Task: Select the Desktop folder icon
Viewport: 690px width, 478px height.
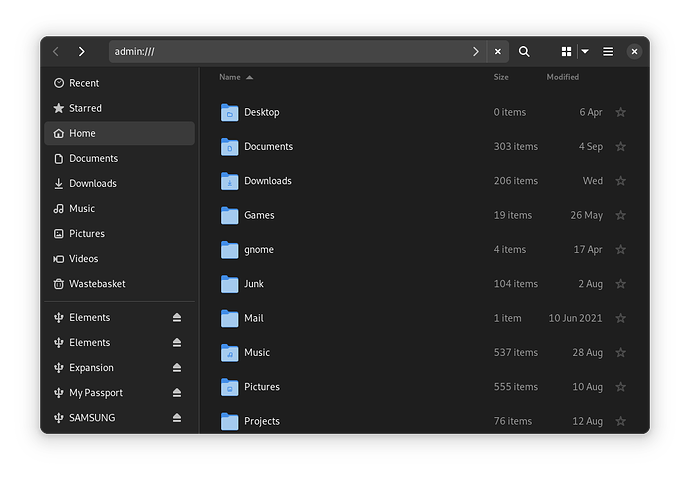Action: [229, 113]
